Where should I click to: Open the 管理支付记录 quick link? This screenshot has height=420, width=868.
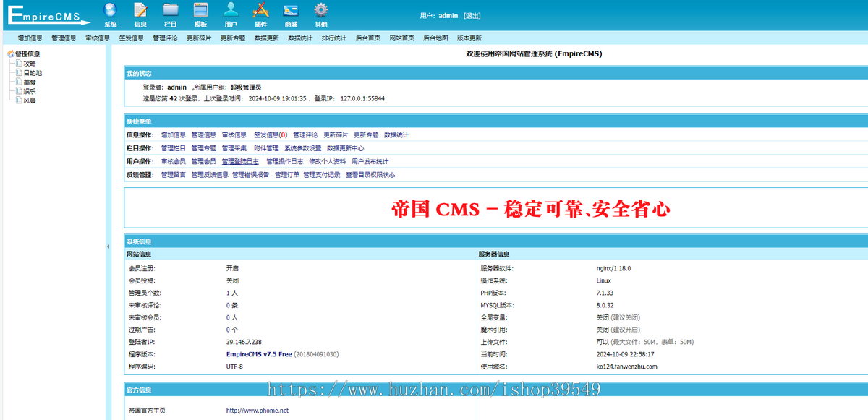tap(322, 174)
